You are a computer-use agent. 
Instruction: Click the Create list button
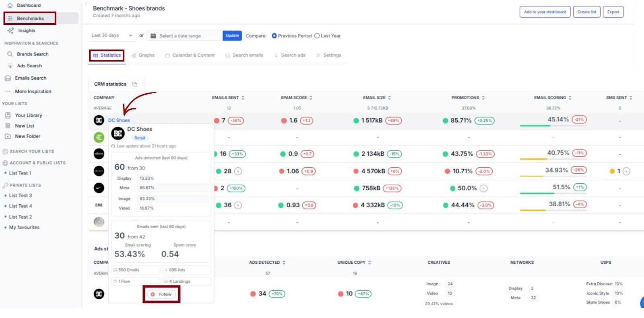[x=586, y=12]
